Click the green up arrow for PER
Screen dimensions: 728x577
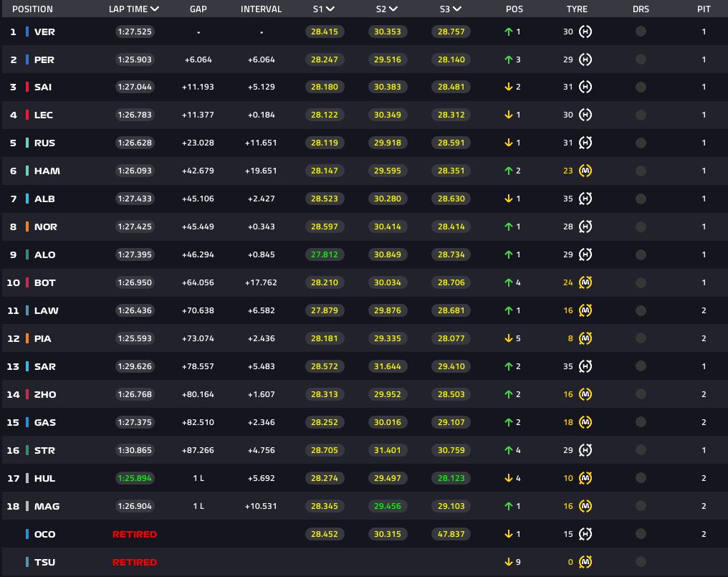point(508,59)
